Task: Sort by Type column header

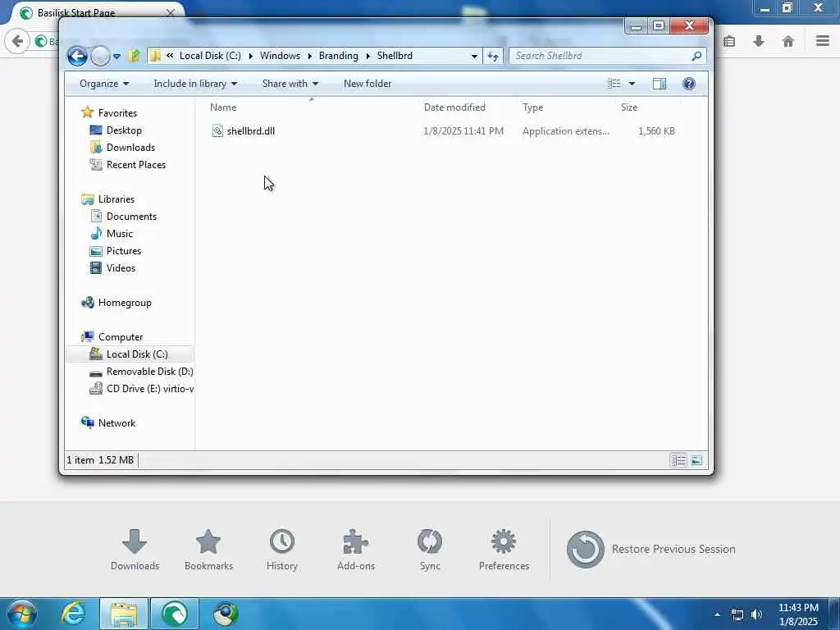Action: tap(566, 107)
